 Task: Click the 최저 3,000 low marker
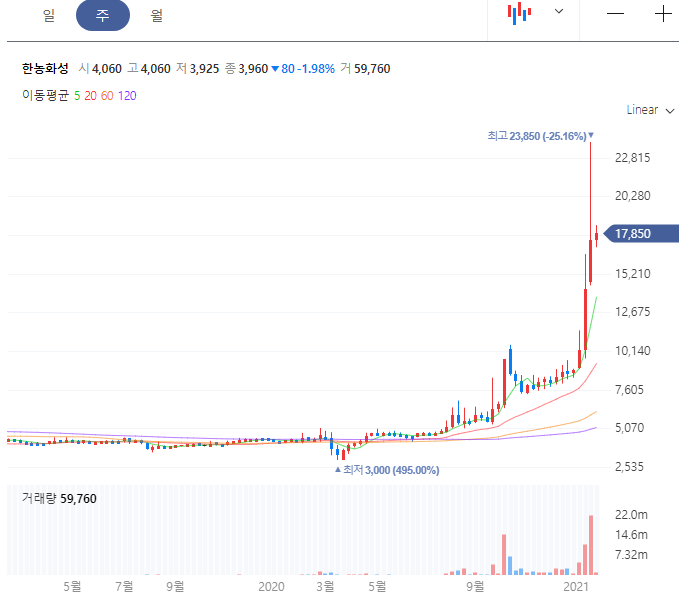(387, 470)
